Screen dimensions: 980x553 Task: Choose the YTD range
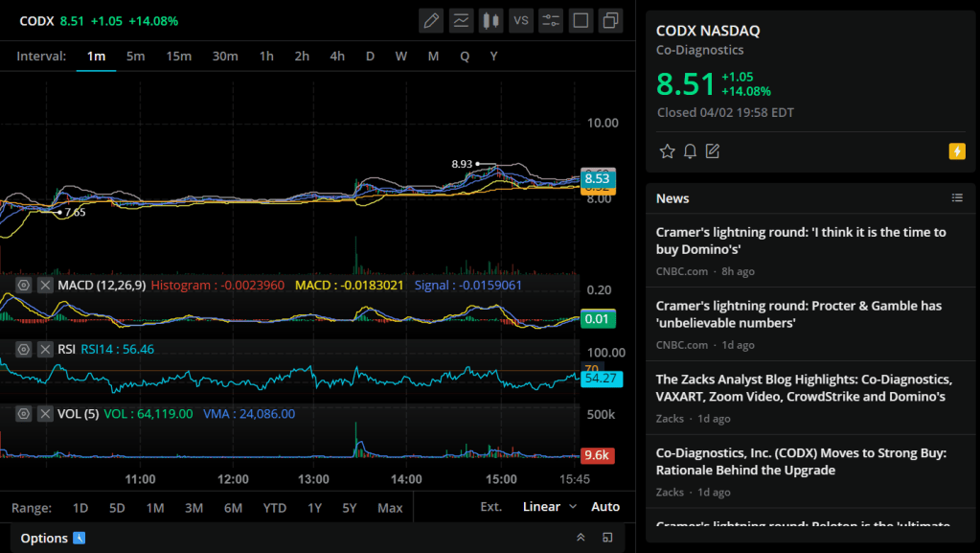tap(274, 508)
